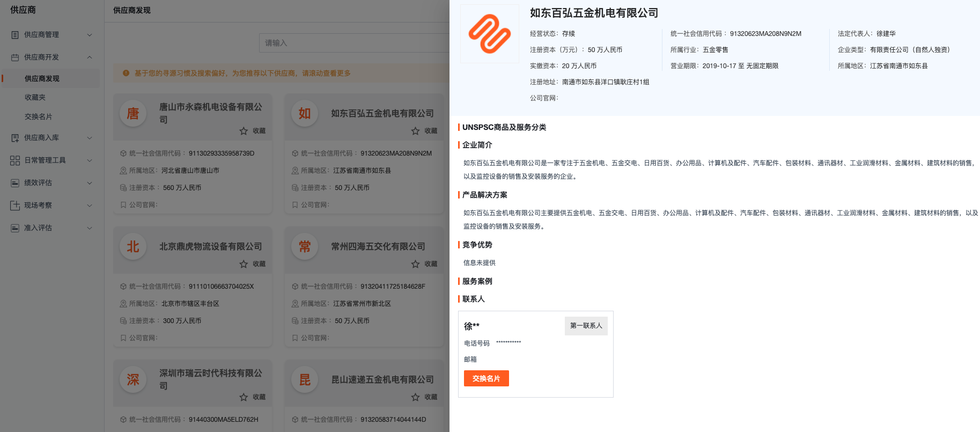Click the 准入评估 sidebar icon
Screen dimensions: 980x432
pyautogui.click(x=15, y=228)
